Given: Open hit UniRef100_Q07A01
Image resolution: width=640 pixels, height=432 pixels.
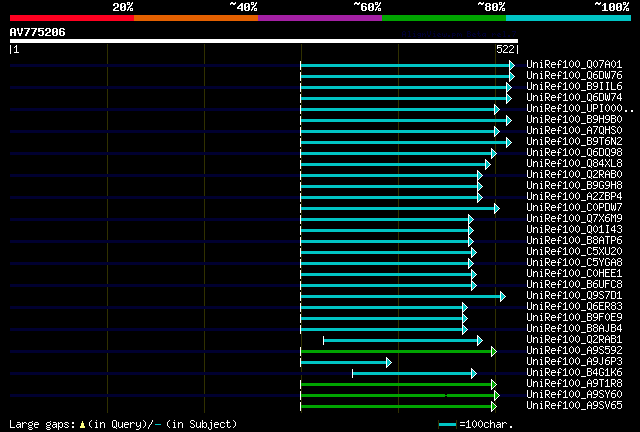Looking at the screenshot, I should (574, 65).
